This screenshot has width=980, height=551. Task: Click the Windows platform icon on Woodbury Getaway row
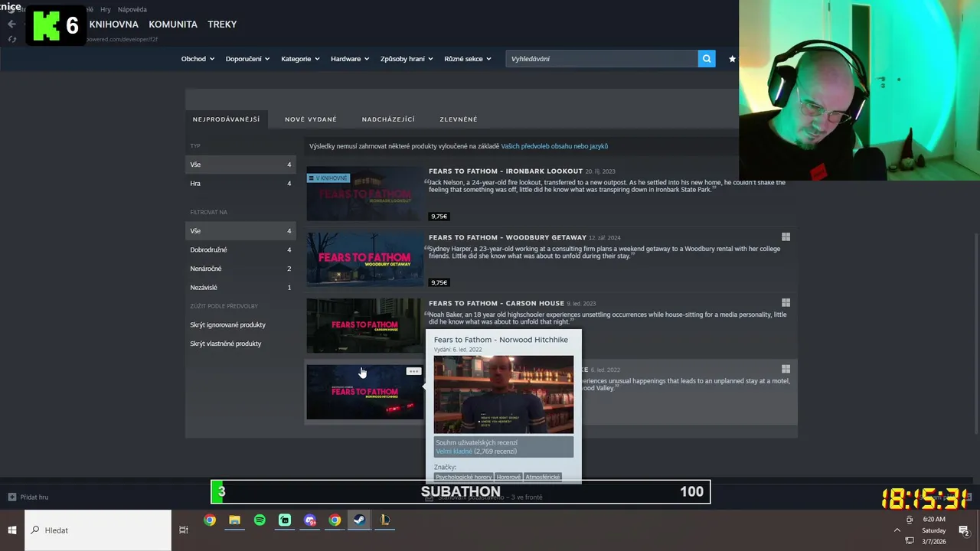786,237
